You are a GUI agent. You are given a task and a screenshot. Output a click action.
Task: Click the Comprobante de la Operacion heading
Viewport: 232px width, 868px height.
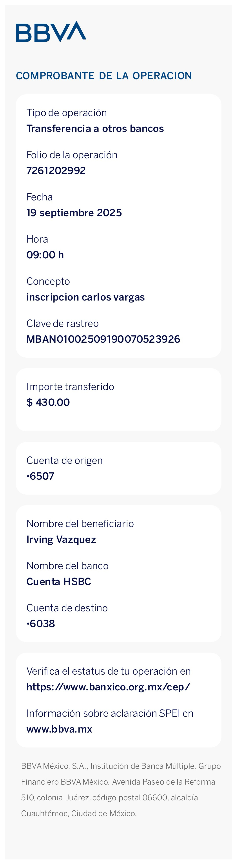104,76
